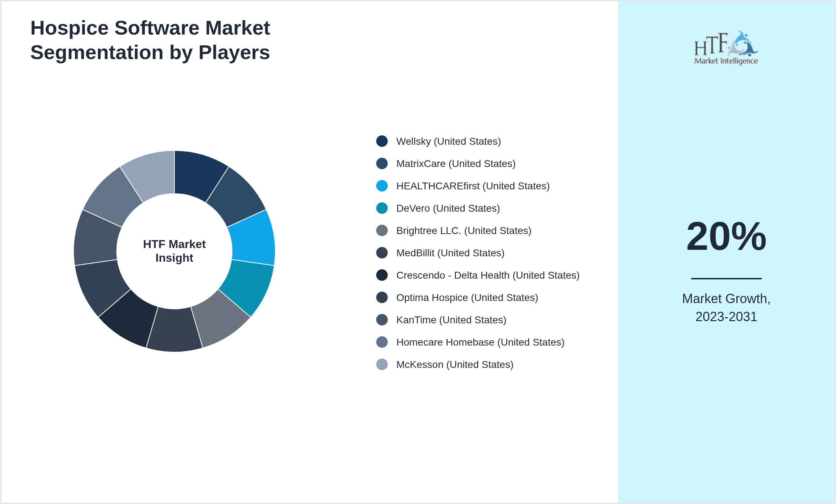The width and height of the screenshot is (836, 504).
Task: Click the 'Hospice Software Market Segmentation by Players' title
Action: (150, 40)
